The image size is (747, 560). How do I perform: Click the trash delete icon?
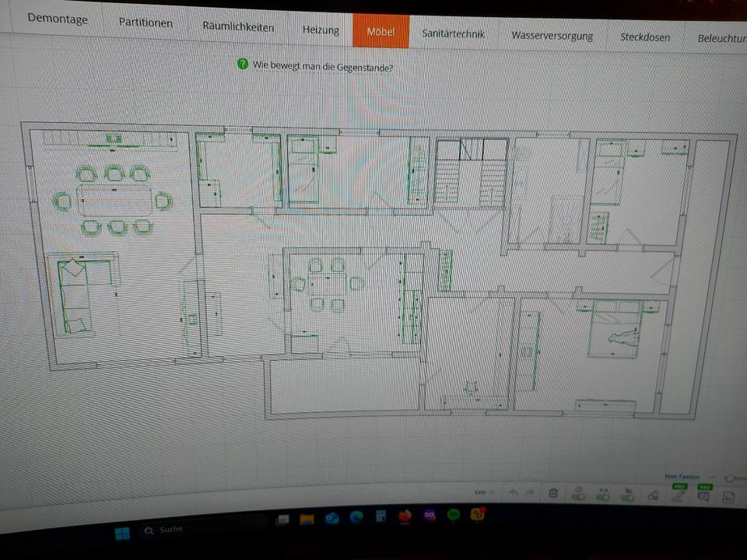pos(552,493)
